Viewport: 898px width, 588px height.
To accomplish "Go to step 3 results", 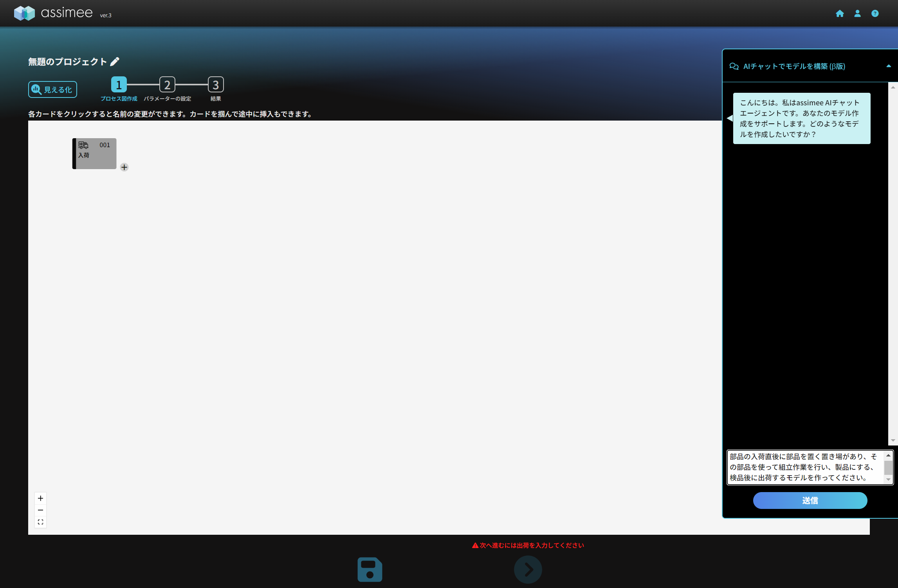I will click(216, 85).
